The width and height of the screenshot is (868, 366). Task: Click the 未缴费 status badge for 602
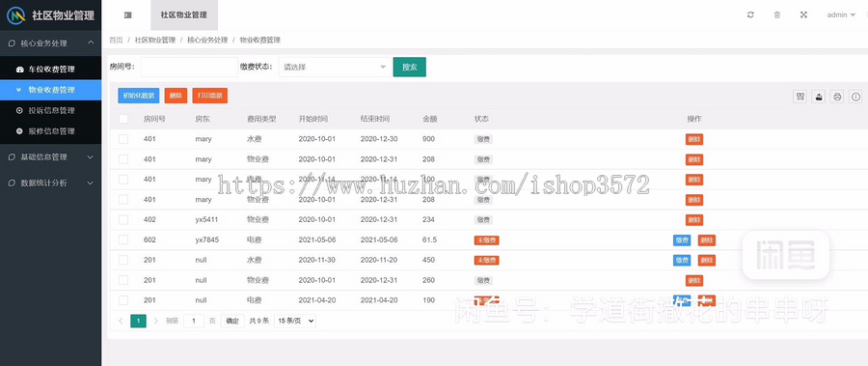[487, 240]
